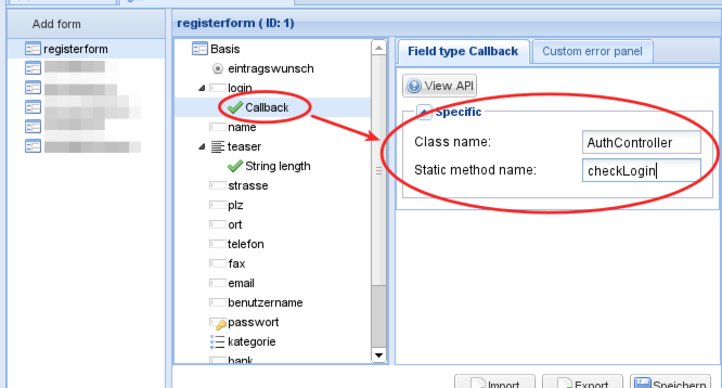
Task: Select the kategorie field tree item
Action: point(251,342)
